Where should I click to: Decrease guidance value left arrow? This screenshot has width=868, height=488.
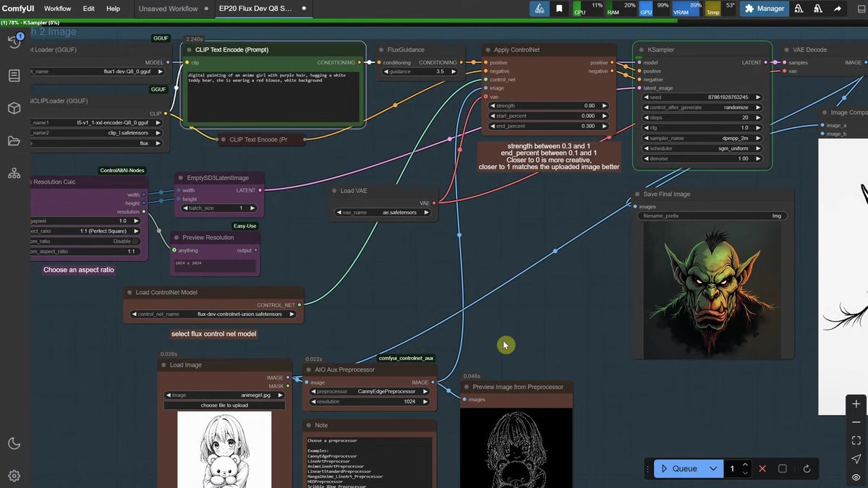[x=386, y=72]
